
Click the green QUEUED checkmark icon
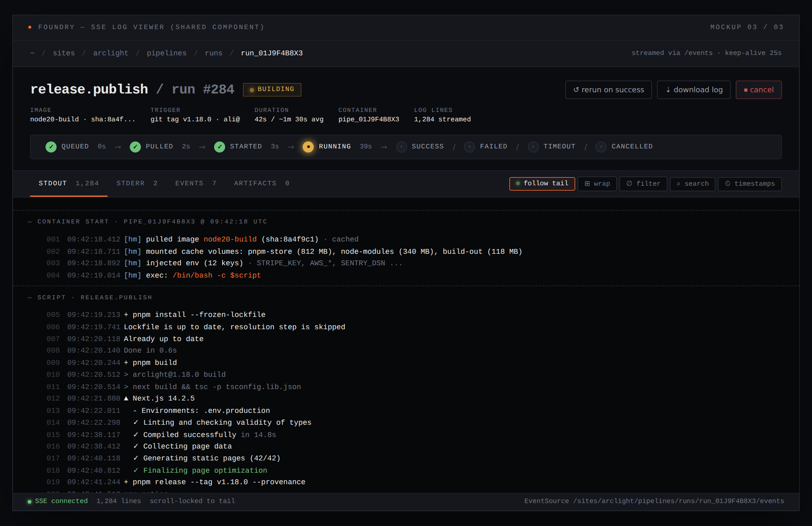51,147
